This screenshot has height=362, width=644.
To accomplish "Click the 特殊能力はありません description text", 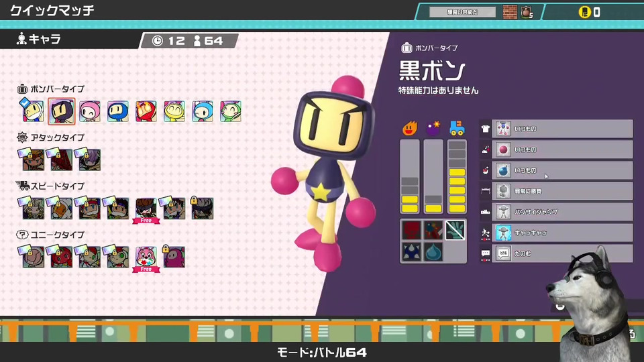I will point(439,90).
